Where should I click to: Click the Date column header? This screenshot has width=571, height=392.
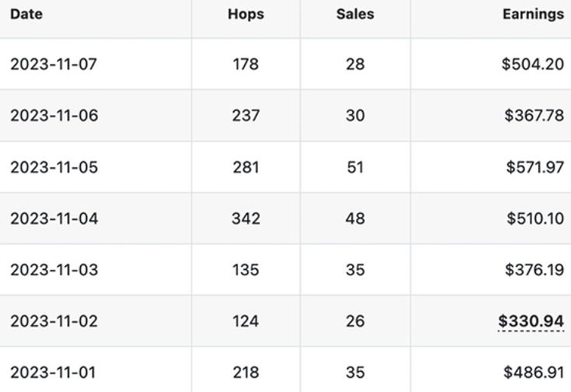click(x=26, y=14)
